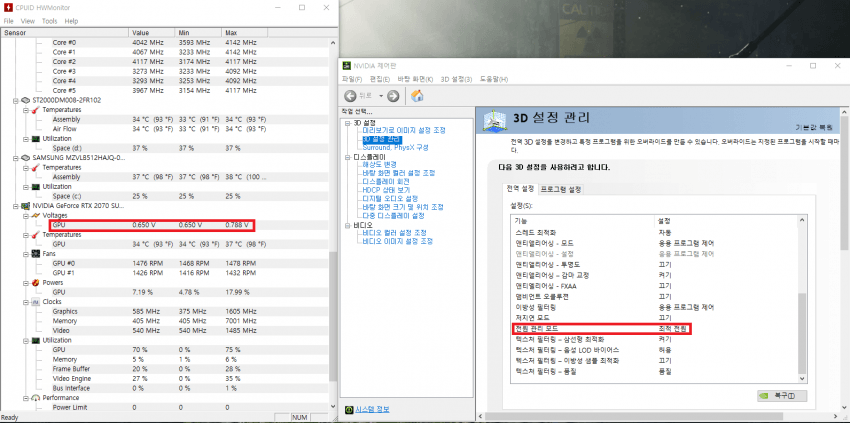Image resolution: width=850 pixels, height=423 pixels.
Task: Open the View menu in HWMonitor
Action: 28,21
